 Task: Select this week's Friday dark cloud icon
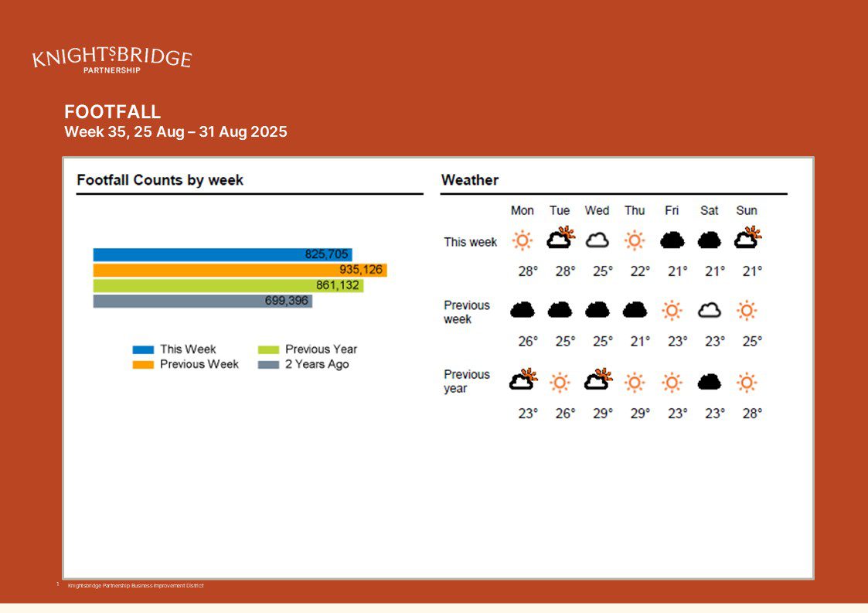(x=672, y=240)
